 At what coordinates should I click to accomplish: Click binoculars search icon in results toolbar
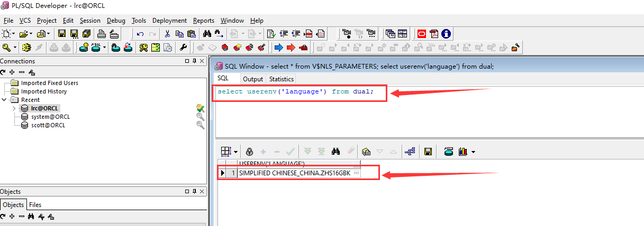click(335, 152)
